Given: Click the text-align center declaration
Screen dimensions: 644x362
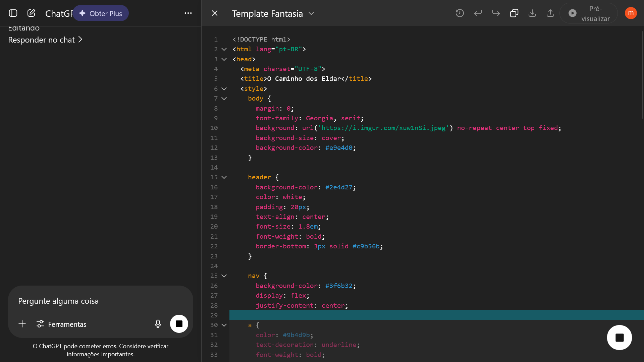Looking at the screenshot, I should 292,217.
